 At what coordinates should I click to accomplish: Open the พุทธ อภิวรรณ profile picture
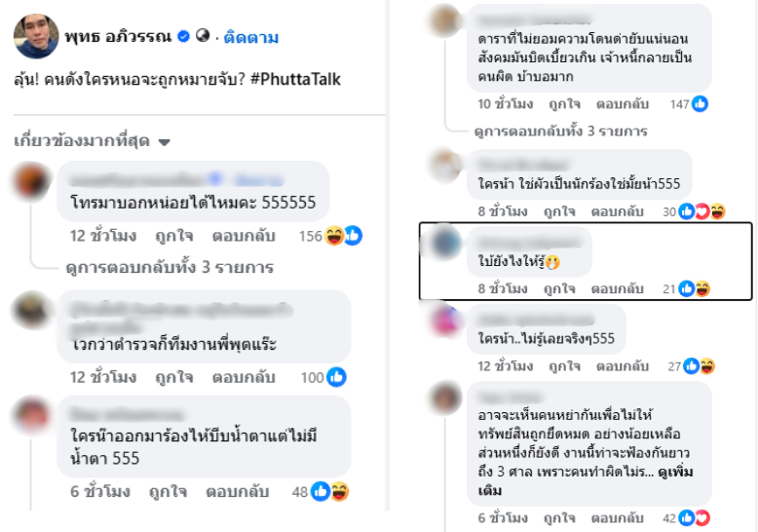tap(36, 36)
